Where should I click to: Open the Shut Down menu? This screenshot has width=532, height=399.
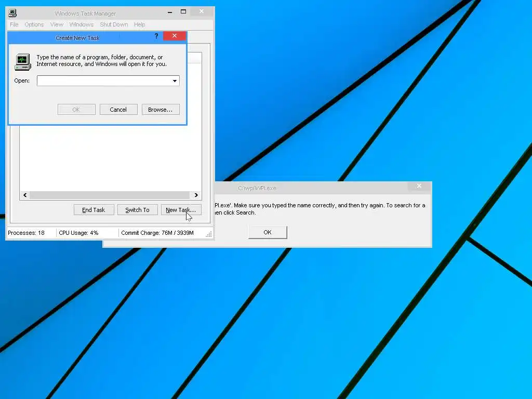click(x=114, y=24)
